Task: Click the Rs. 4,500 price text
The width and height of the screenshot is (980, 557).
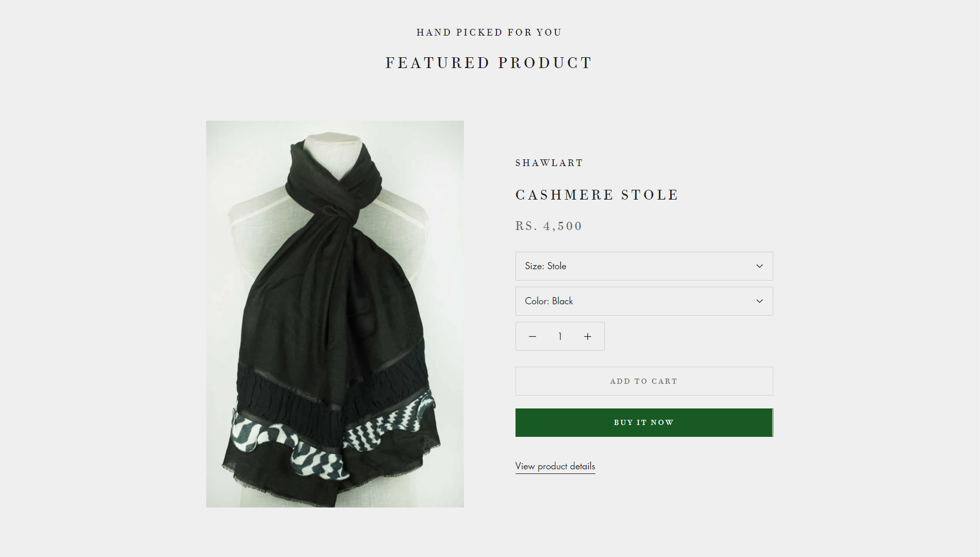Action: [549, 226]
